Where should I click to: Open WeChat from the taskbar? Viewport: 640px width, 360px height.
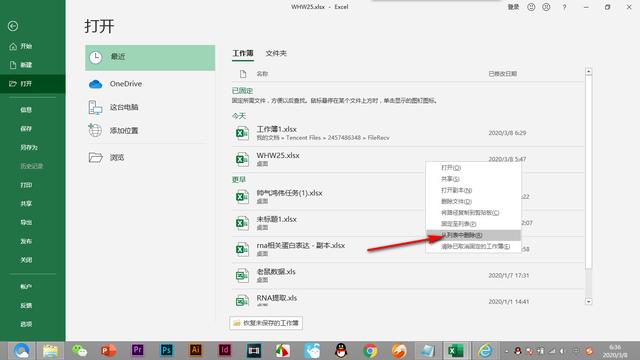click(x=80, y=351)
